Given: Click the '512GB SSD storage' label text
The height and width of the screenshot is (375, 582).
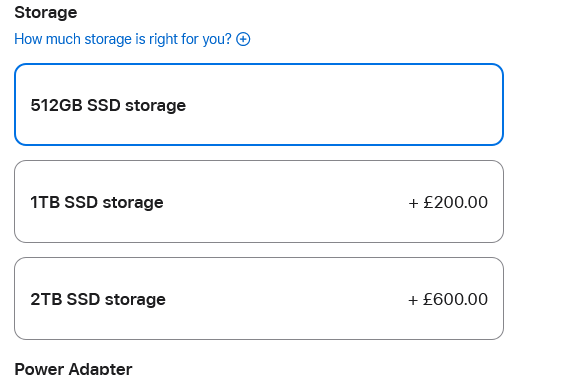Looking at the screenshot, I should point(108,105).
